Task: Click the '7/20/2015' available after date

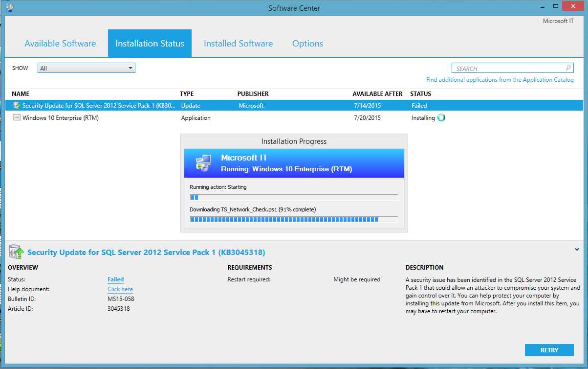Action: (x=368, y=118)
